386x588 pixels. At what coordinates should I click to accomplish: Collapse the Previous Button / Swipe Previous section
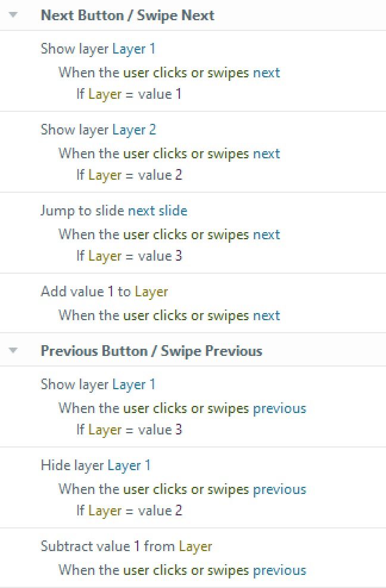13,351
